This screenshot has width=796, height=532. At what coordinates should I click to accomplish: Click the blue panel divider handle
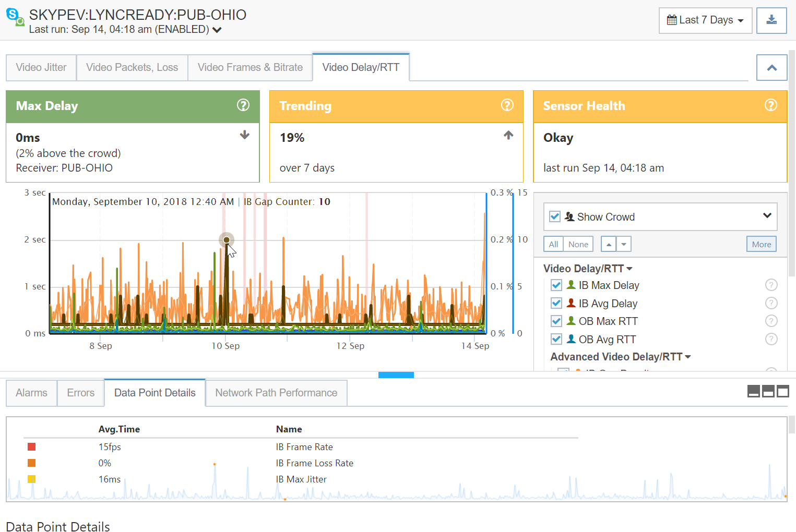point(396,375)
